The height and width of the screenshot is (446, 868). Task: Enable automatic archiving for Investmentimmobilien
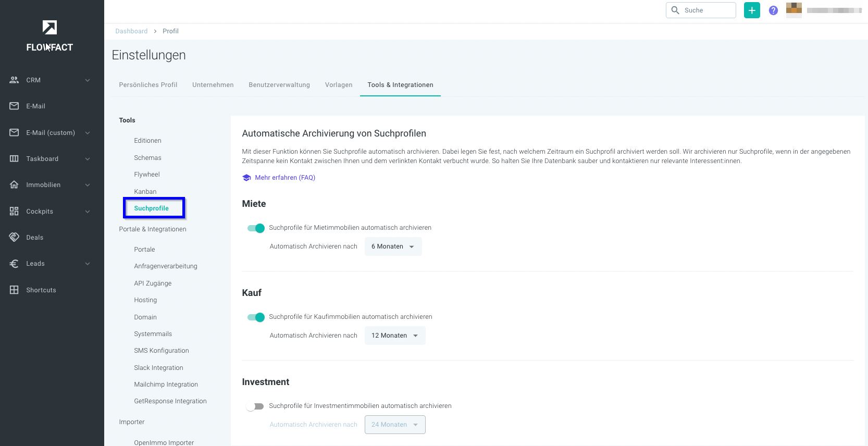pos(255,406)
